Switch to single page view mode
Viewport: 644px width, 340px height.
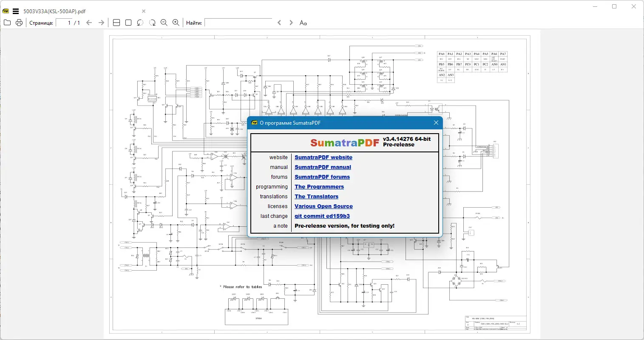coord(128,23)
